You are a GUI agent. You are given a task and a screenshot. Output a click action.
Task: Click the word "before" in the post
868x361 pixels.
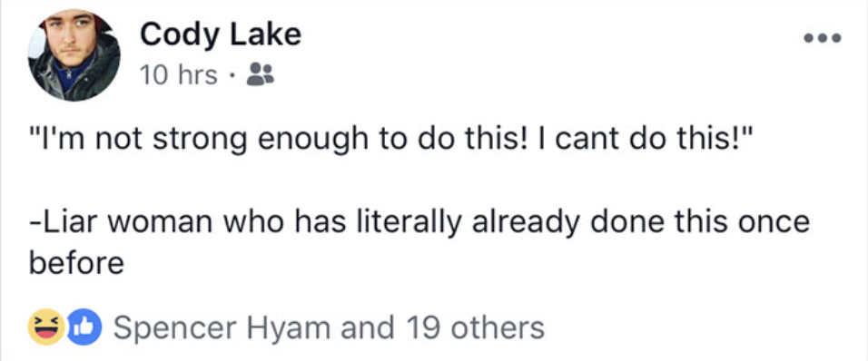coord(76,264)
